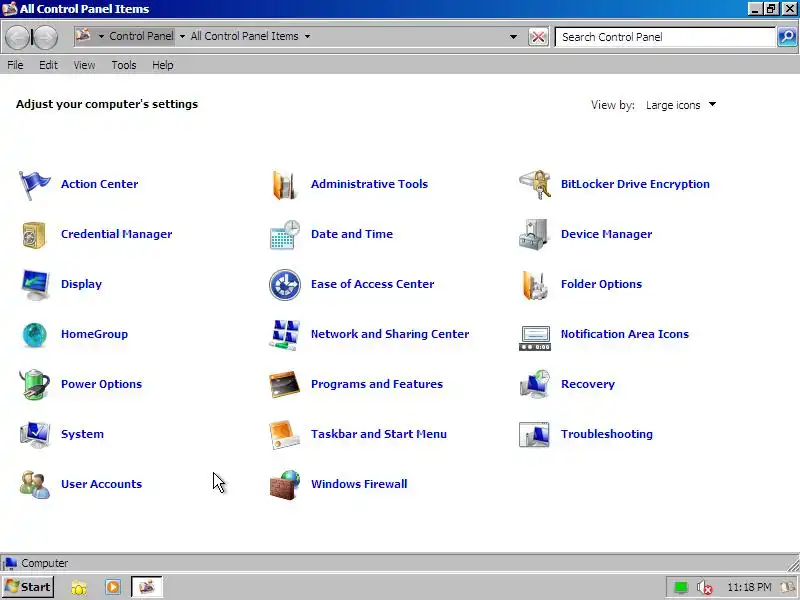800x600 pixels.
Task: Click the Notification Area Icons icon
Action: coord(535,338)
